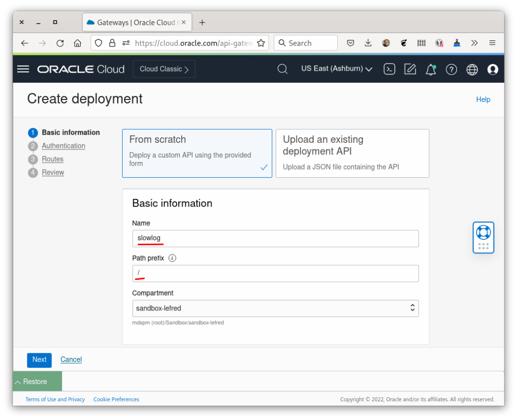Open the Cloud Shell terminal icon
Viewport: 517px width, 420px height.
[389, 69]
